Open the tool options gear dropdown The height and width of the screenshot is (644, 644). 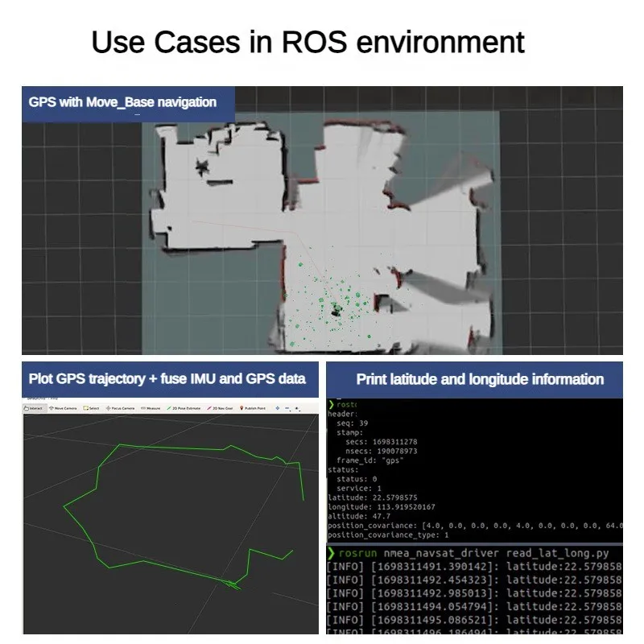click(297, 409)
